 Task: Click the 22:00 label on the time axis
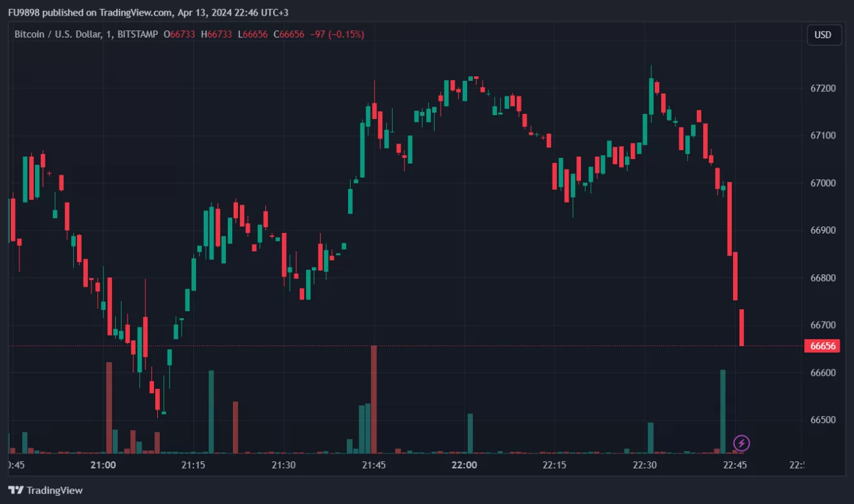pyautogui.click(x=464, y=465)
